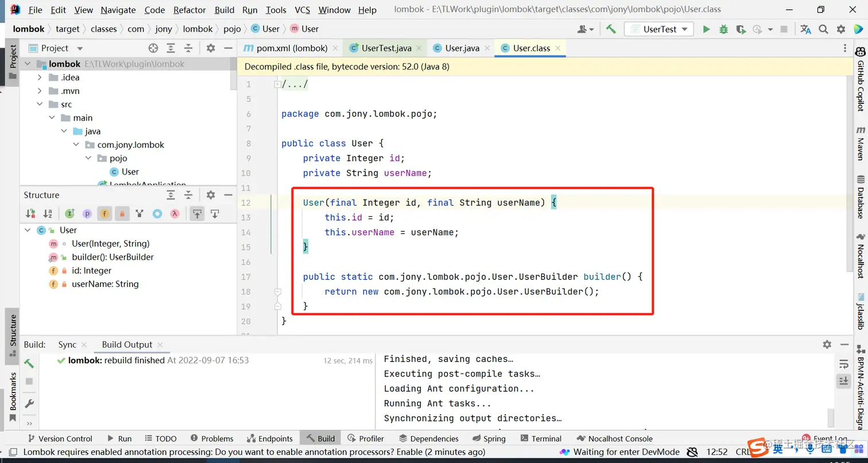
Task: Open Search Everywhere magnifier icon
Action: pyautogui.click(x=823, y=29)
